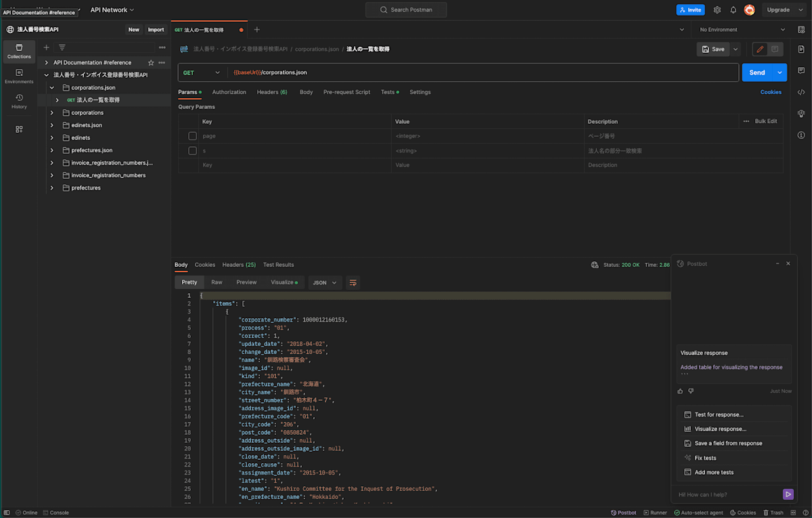Screen dimensions: 812x518
Task: Open the History sidebar panel
Action: [19, 101]
